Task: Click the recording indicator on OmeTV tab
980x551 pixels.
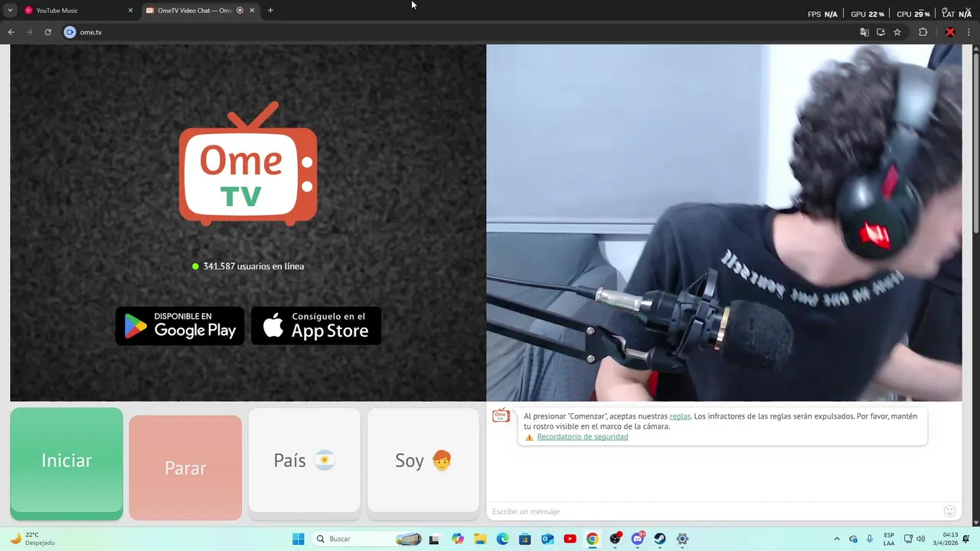Action: click(x=240, y=11)
